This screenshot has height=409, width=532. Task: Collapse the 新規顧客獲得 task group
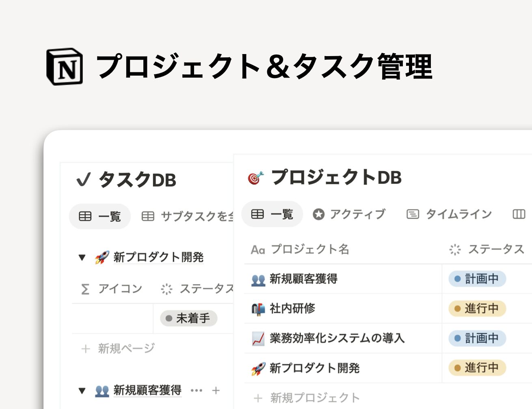82,391
